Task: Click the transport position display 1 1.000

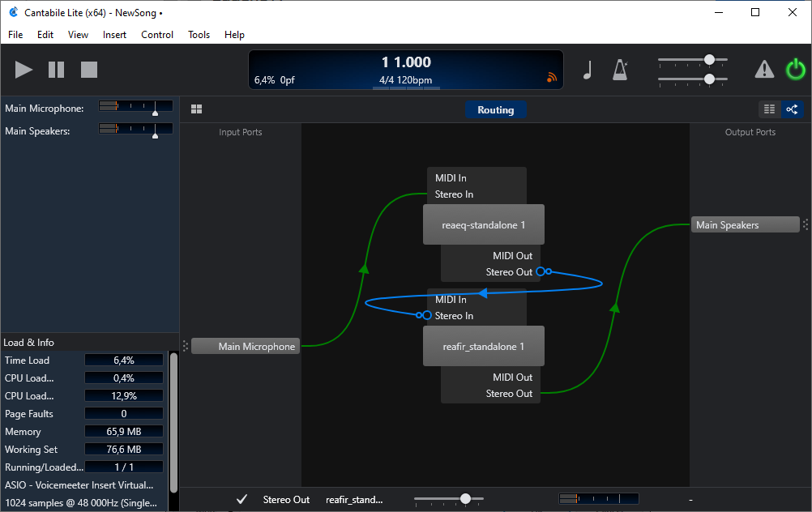Action: [x=406, y=62]
